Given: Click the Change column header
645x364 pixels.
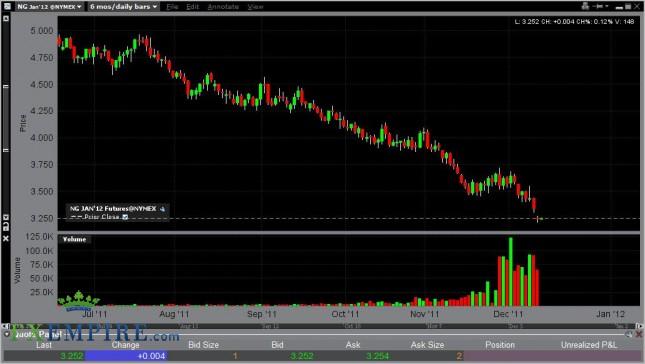Looking at the screenshot, I should tap(125, 345).
